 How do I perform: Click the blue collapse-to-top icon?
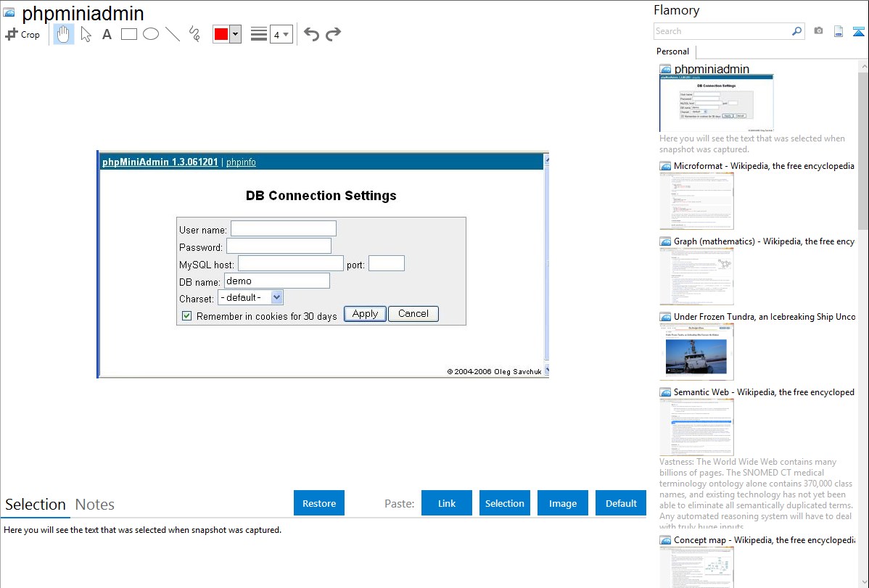pyautogui.click(x=858, y=31)
